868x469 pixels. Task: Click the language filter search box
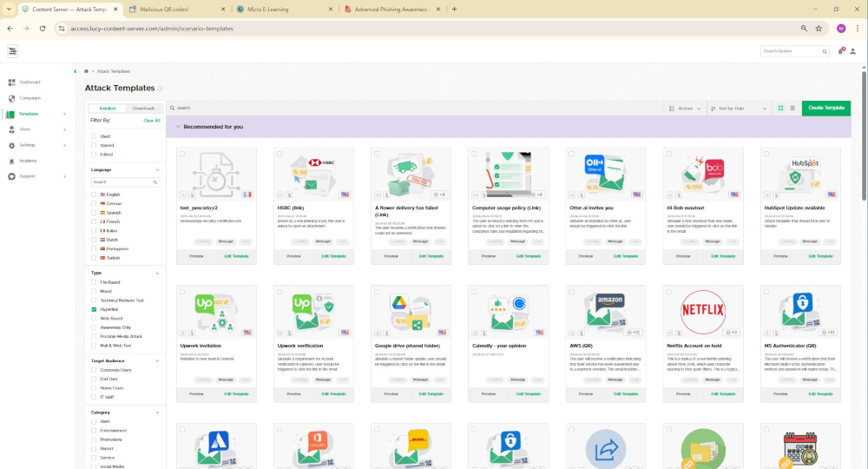[125, 182]
